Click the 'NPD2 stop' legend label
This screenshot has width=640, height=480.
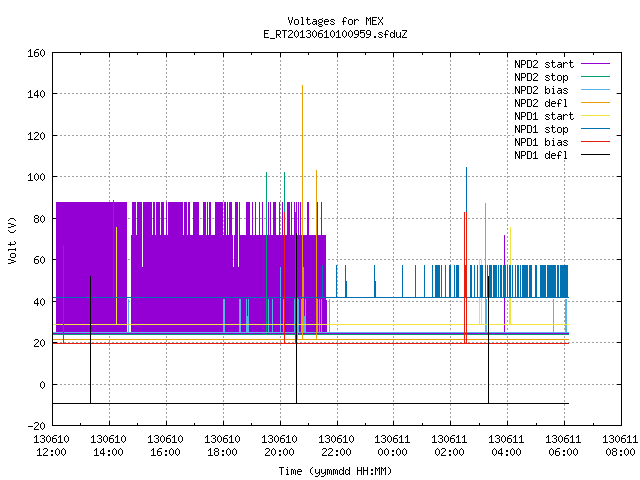coord(541,77)
